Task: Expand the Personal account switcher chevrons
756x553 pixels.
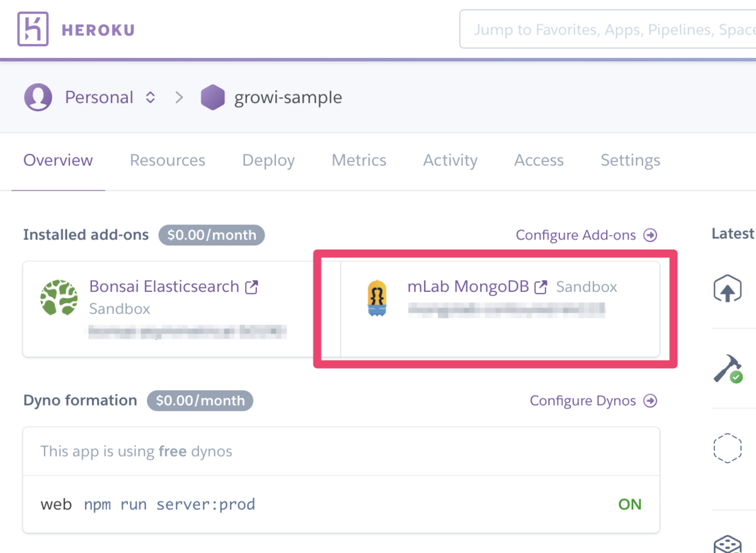Action: 150,98
